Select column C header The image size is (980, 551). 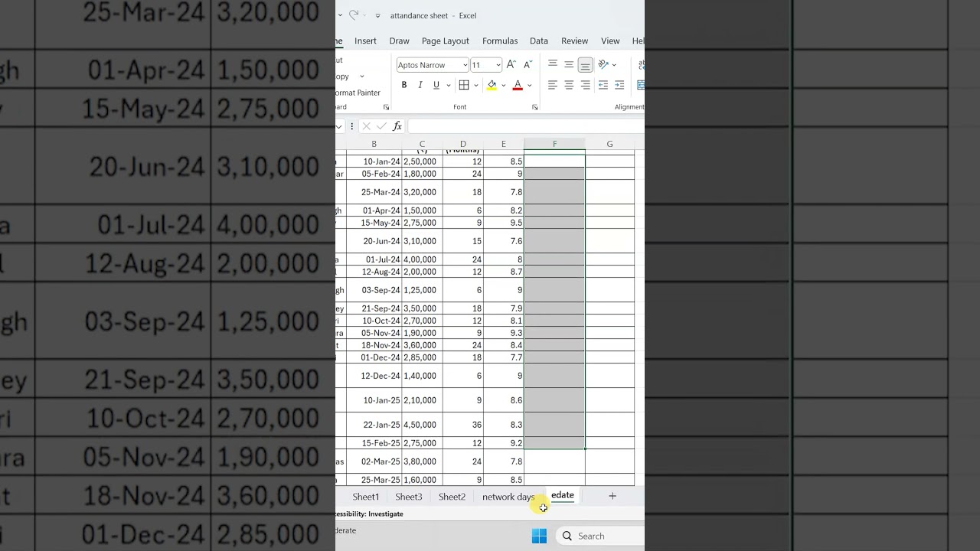422,144
